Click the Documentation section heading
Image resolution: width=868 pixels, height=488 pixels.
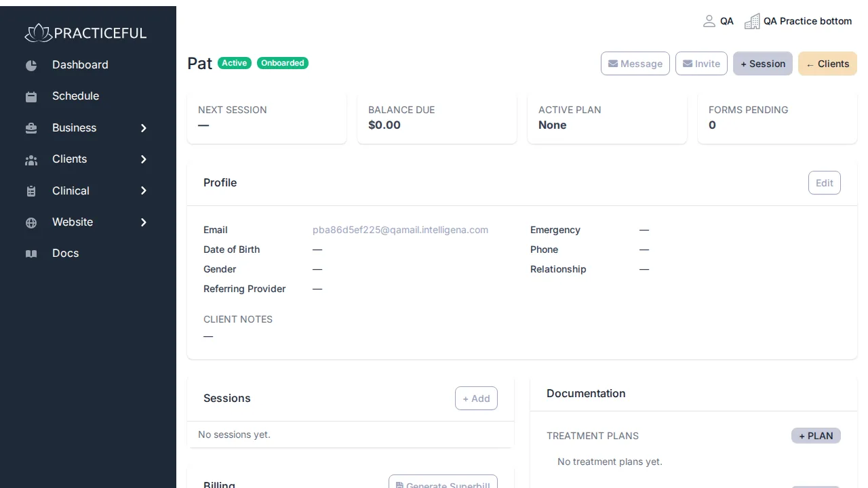click(x=586, y=393)
